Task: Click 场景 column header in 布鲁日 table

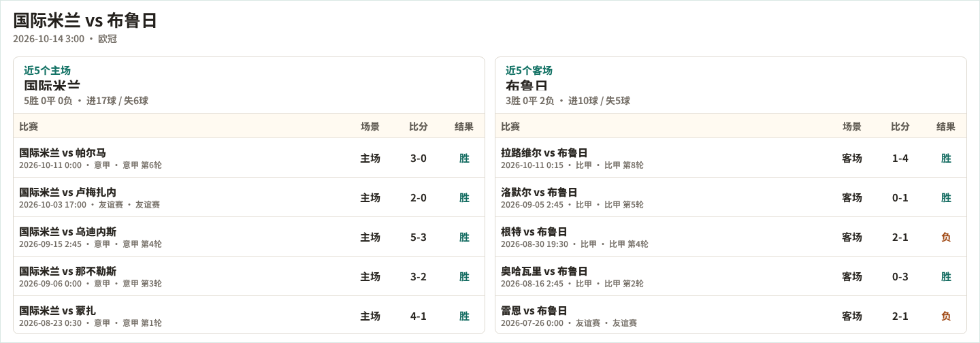Action: pyautogui.click(x=852, y=126)
